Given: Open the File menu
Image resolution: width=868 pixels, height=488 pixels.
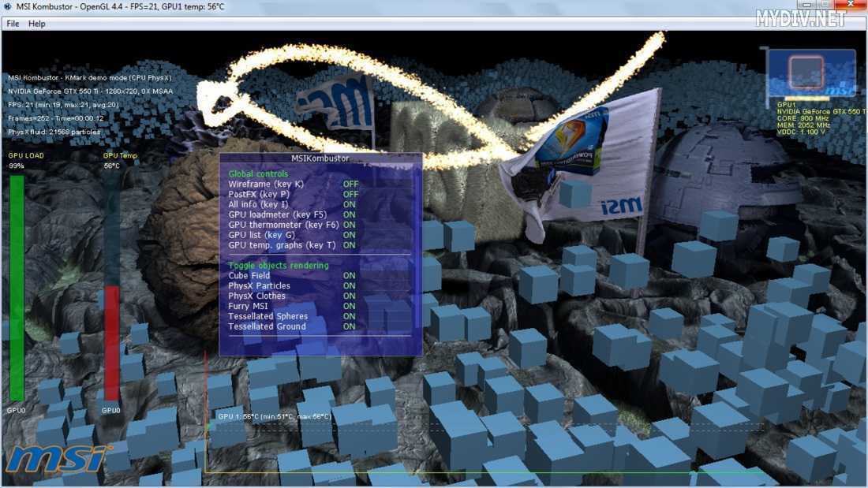Looking at the screenshot, I should coord(13,24).
